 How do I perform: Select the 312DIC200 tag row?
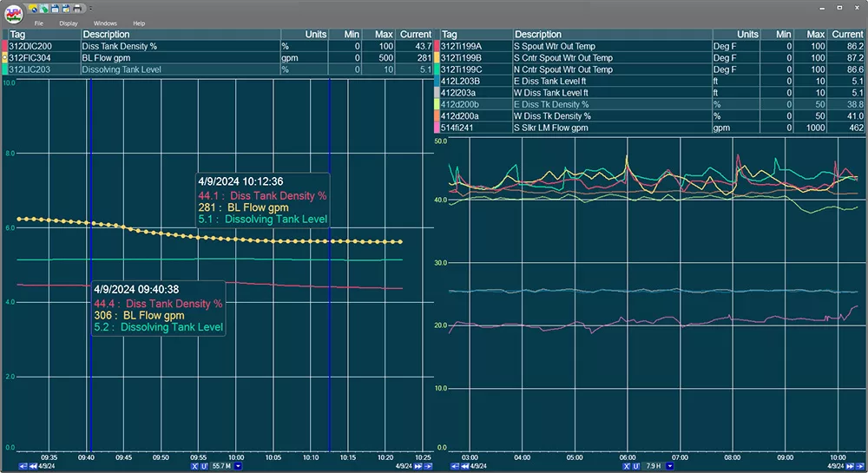click(218, 46)
